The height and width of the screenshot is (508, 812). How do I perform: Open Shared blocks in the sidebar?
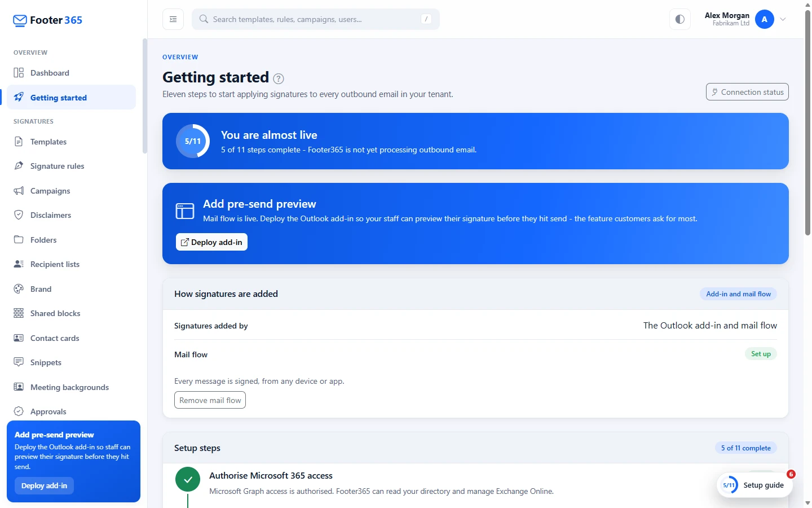point(71,313)
